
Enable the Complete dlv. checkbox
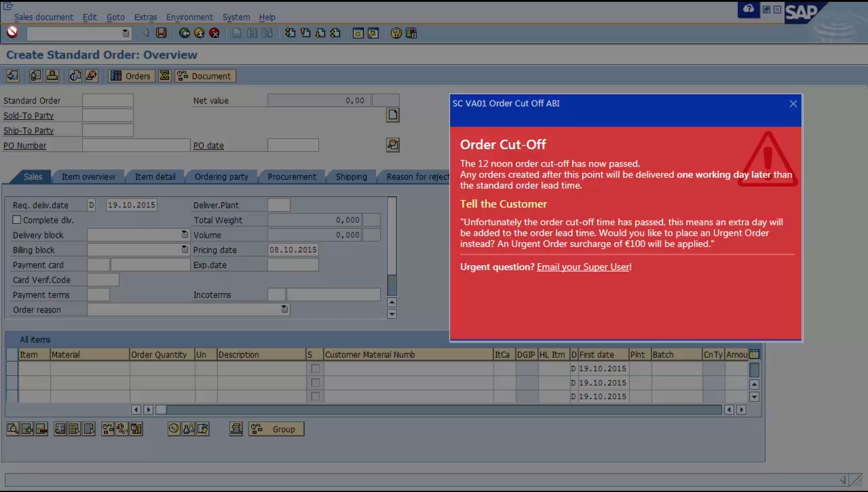17,220
